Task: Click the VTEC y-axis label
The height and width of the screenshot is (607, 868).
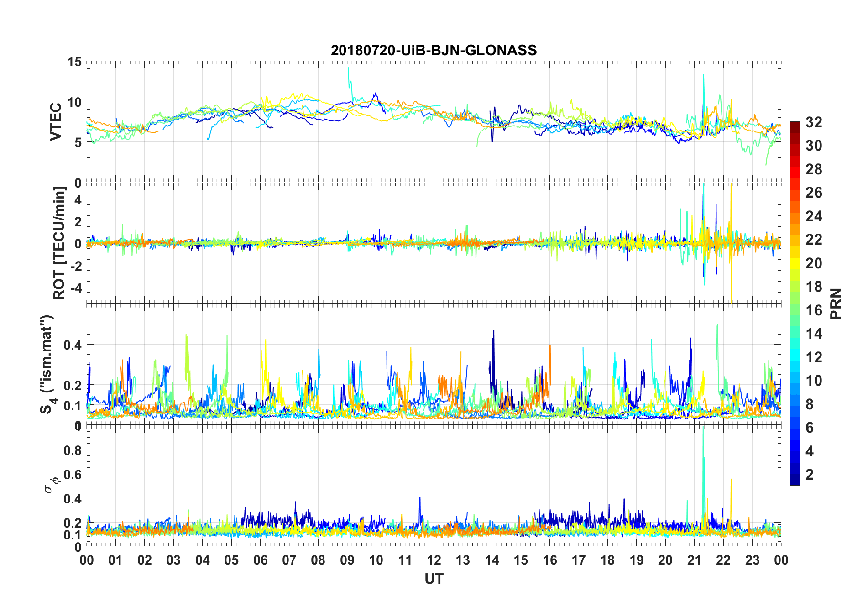Action: [x=56, y=122]
